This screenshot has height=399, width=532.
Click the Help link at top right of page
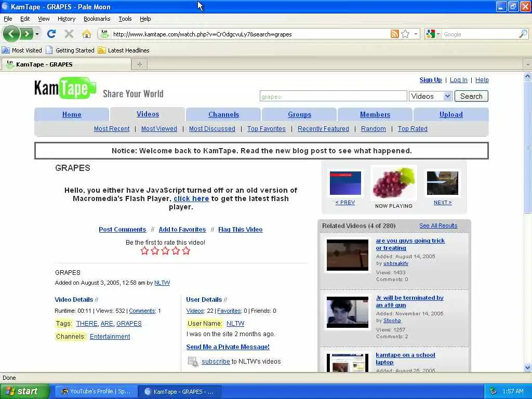[x=482, y=79]
